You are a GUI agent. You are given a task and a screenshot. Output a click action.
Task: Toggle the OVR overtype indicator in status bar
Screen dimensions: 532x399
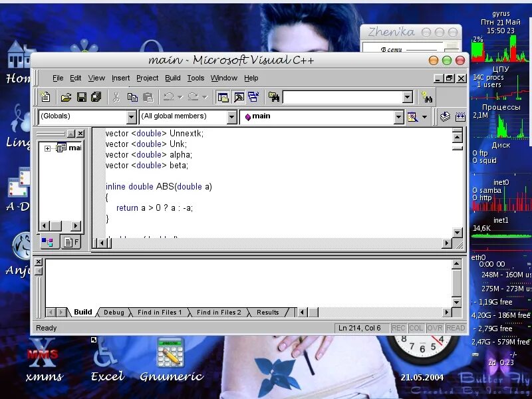pos(435,328)
